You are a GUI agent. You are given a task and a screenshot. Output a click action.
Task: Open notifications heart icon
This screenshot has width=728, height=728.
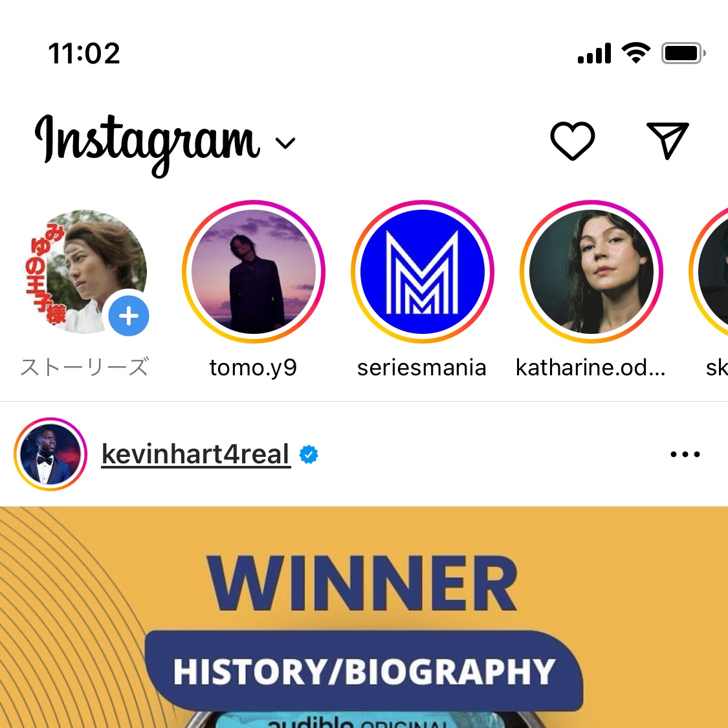click(x=572, y=141)
